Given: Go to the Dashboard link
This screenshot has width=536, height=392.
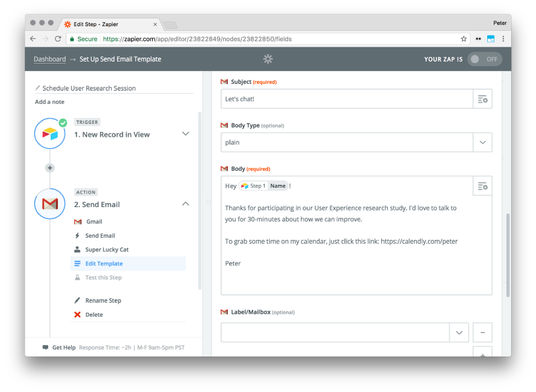Looking at the screenshot, I should point(50,59).
